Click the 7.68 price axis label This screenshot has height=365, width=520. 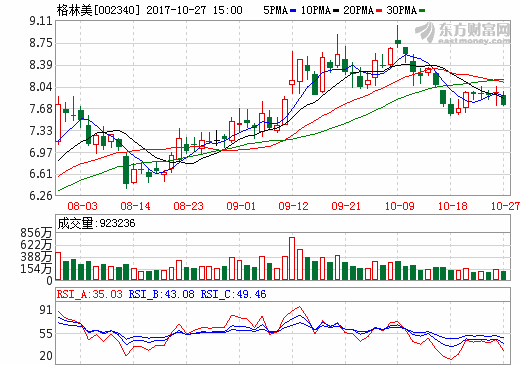coord(41,108)
